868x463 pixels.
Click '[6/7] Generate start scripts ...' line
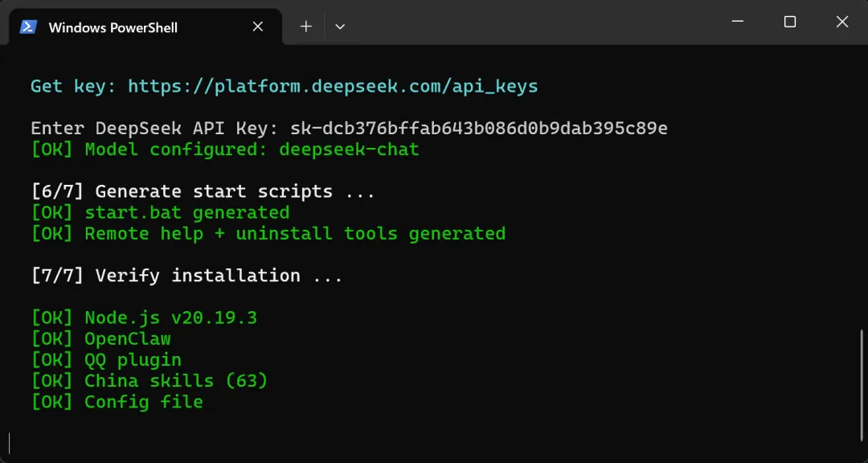click(203, 191)
